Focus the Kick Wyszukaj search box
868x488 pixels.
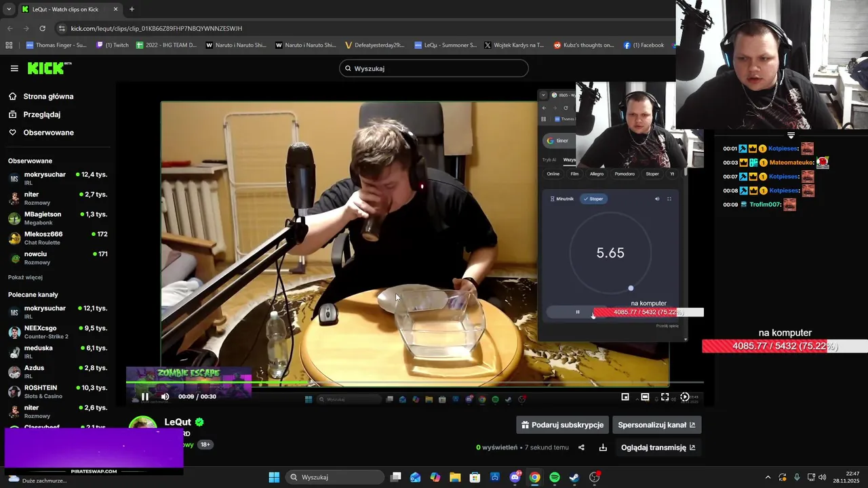[434, 68]
